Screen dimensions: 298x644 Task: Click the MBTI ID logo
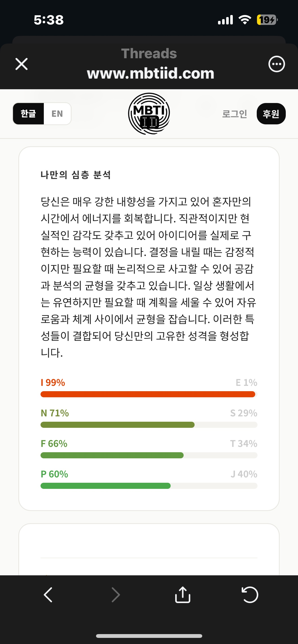[x=149, y=114]
